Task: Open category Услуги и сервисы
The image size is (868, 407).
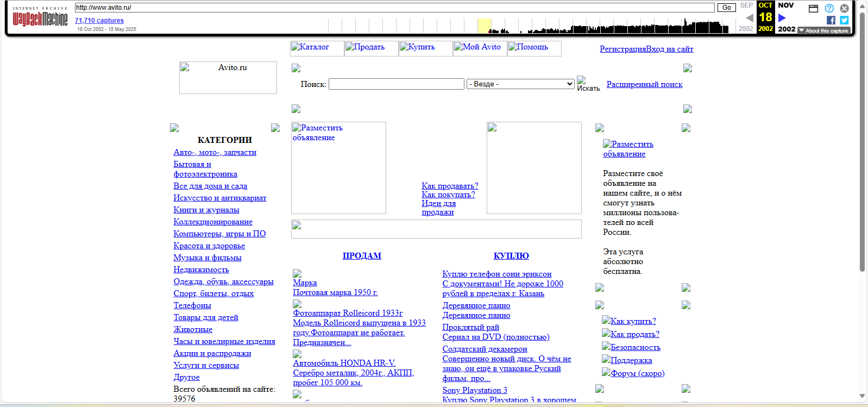Action: pos(206,365)
